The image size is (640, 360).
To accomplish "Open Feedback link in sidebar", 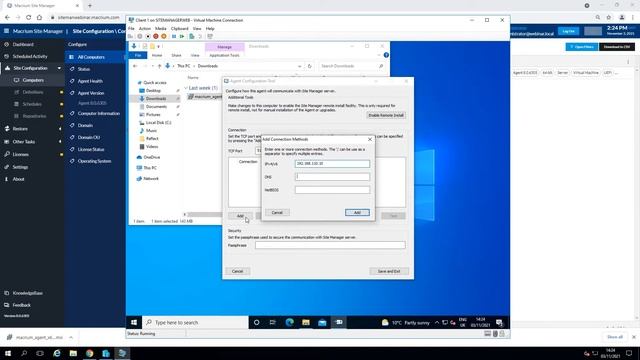I will pyautogui.click(x=22, y=305).
